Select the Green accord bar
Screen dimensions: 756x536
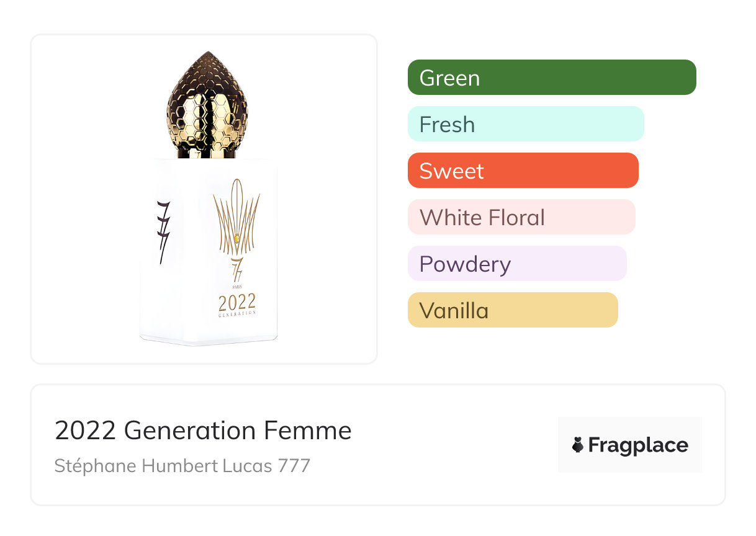point(551,78)
